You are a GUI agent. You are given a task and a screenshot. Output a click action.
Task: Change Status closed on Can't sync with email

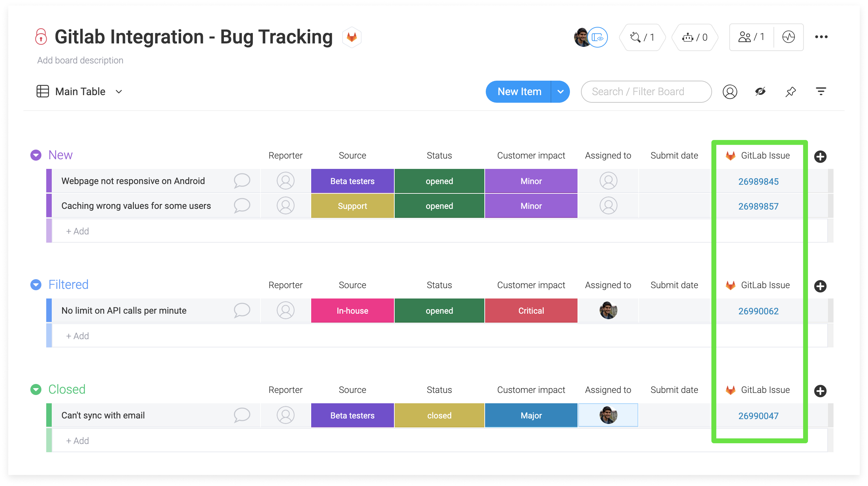[440, 415]
